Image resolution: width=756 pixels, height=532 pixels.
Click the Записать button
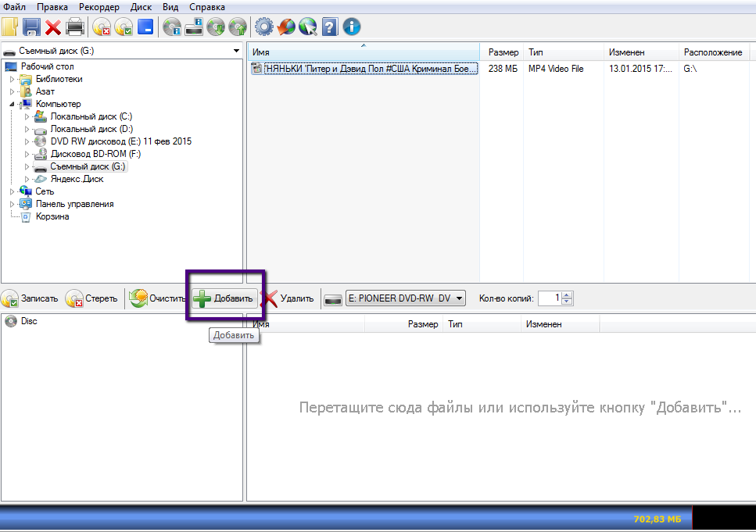[30, 298]
